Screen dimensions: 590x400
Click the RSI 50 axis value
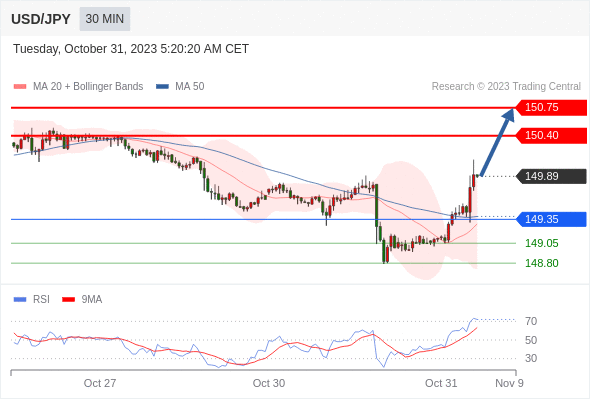[531, 340]
